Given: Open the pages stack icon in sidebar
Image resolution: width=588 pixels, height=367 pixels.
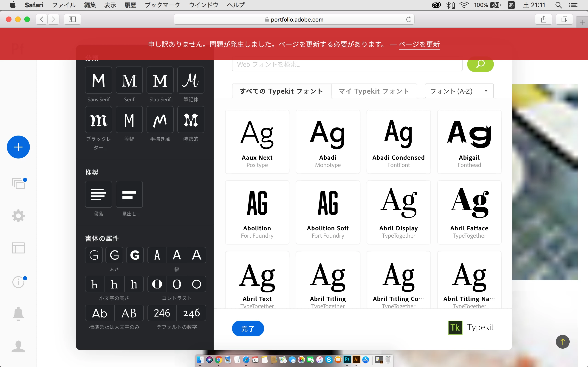Looking at the screenshot, I should click(19, 183).
